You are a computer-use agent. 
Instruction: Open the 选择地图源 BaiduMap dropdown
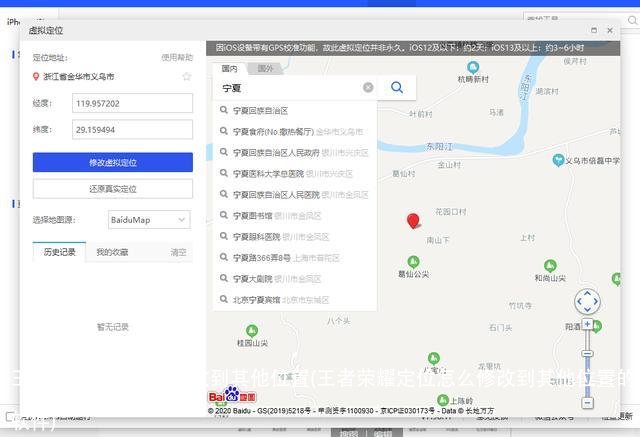click(149, 220)
